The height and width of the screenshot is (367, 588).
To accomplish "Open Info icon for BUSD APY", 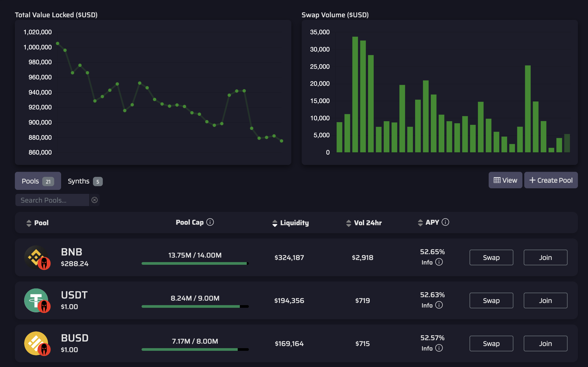I will [439, 348].
